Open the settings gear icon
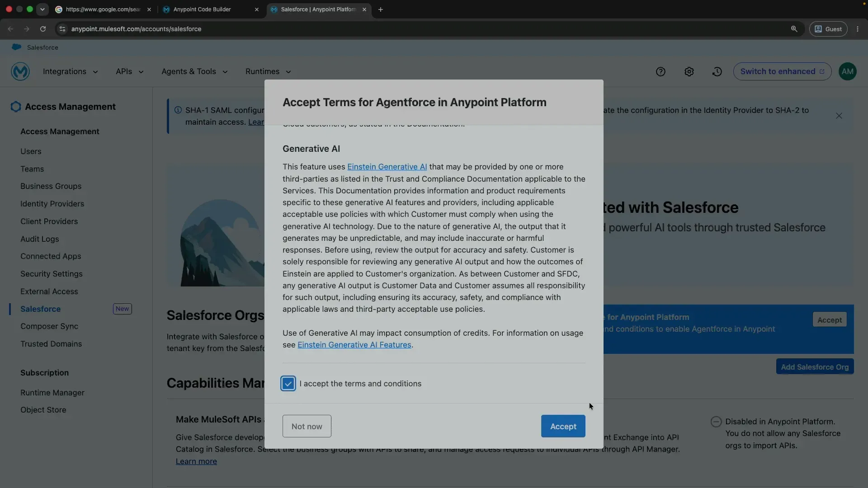The height and width of the screenshot is (488, 868). pyautogui.click(x=689, y=71)
